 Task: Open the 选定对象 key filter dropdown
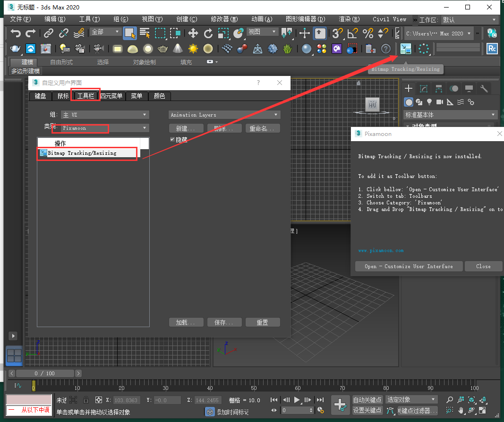(x=411, y=399)
